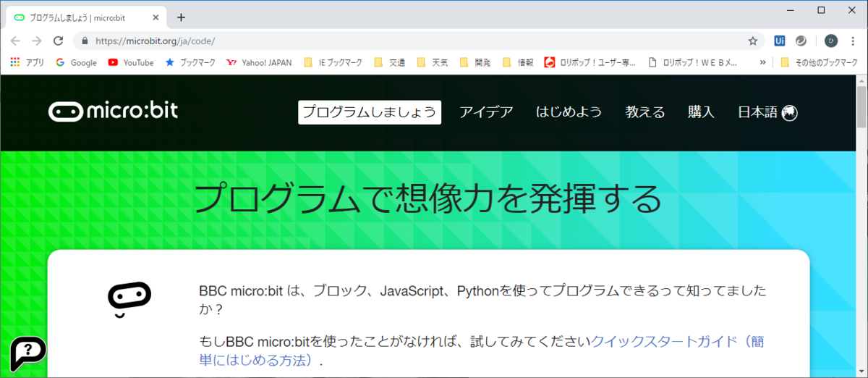Open the 情報 bookmark folder
Screen dimensions: 868x378
coord(518,62)
